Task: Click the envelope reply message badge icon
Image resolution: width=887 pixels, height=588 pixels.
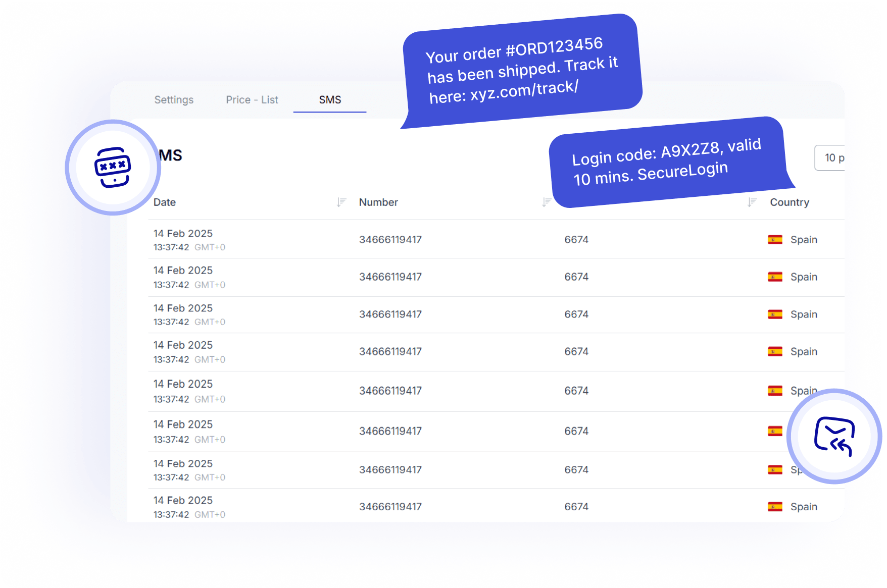Action: pos(834,436)
